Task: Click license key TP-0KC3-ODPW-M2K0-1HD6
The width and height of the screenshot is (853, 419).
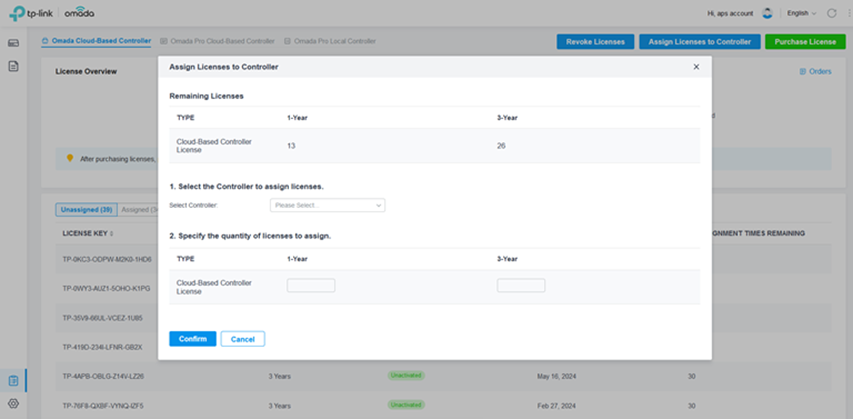Action: (107, 259)
